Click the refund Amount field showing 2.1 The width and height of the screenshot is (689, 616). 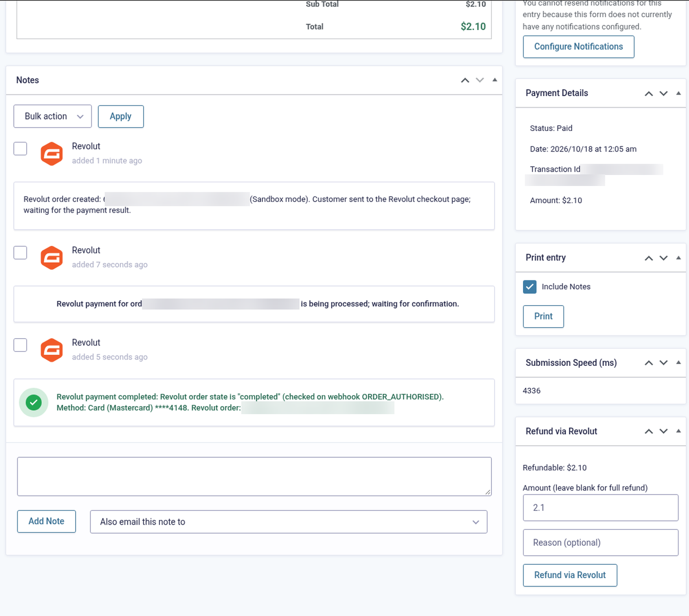[x=600, y=508]
